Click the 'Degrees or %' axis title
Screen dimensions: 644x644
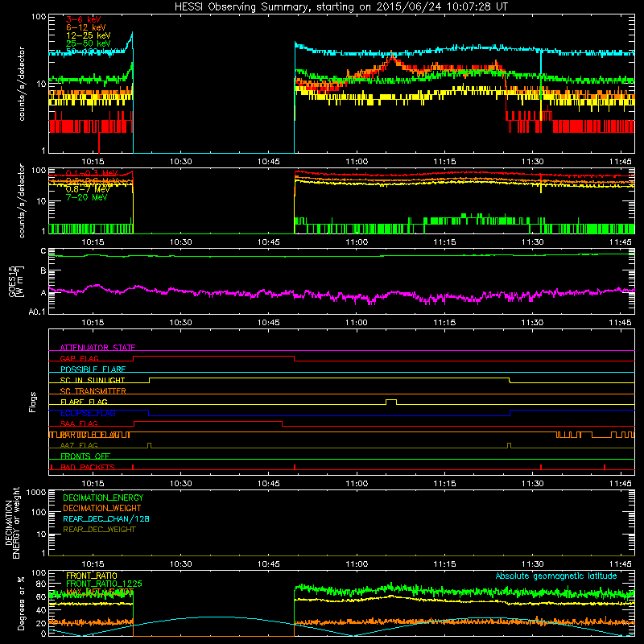coord(21,603)
